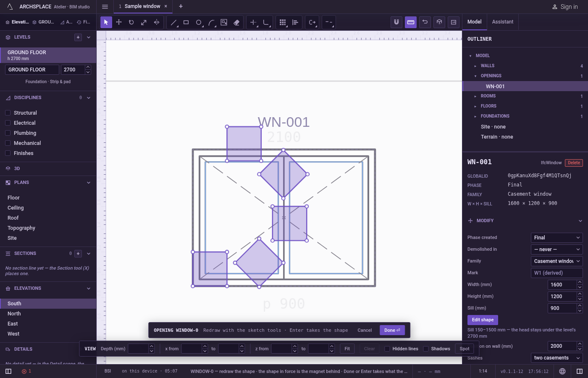Choose the Arc drawing tool
Screen dimensions: 588x378
click(211, 22)
